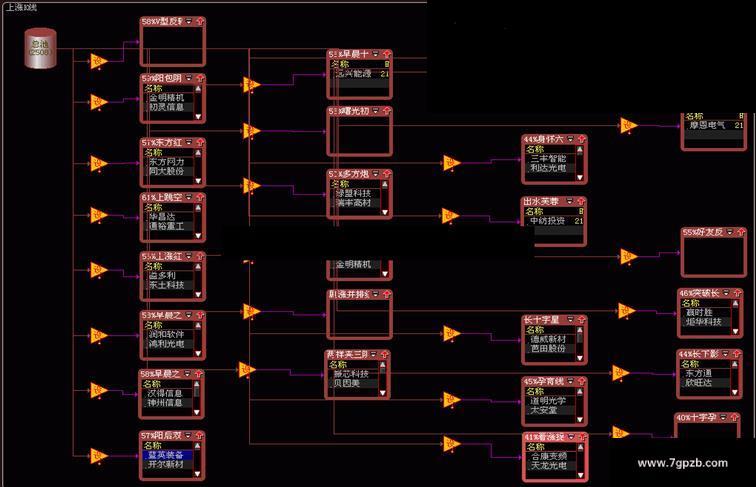Open the dropdown on the 53%早晨之 box header

189,315
